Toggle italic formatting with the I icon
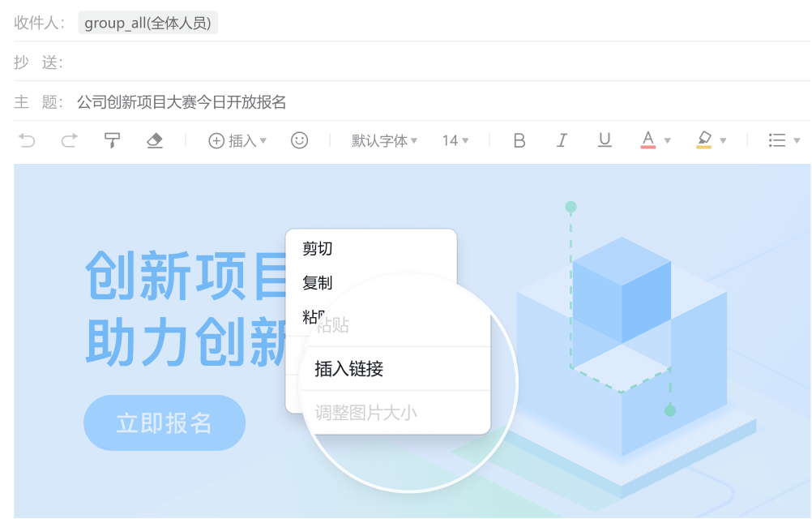 (562, 140)
